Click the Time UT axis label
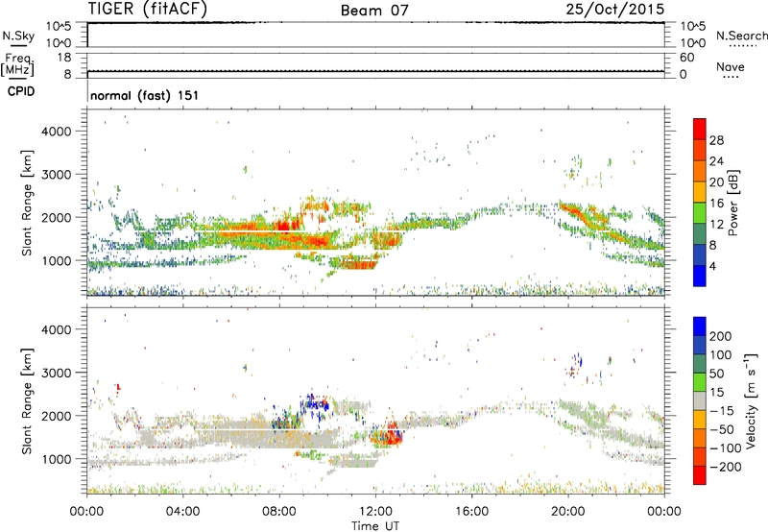 [x=375, y=526]
